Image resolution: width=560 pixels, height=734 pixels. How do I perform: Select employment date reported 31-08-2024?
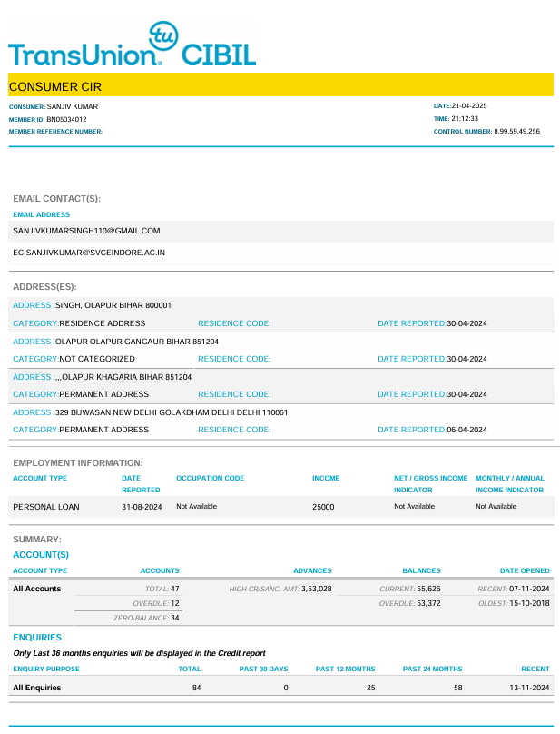click(x=142, y=507)
